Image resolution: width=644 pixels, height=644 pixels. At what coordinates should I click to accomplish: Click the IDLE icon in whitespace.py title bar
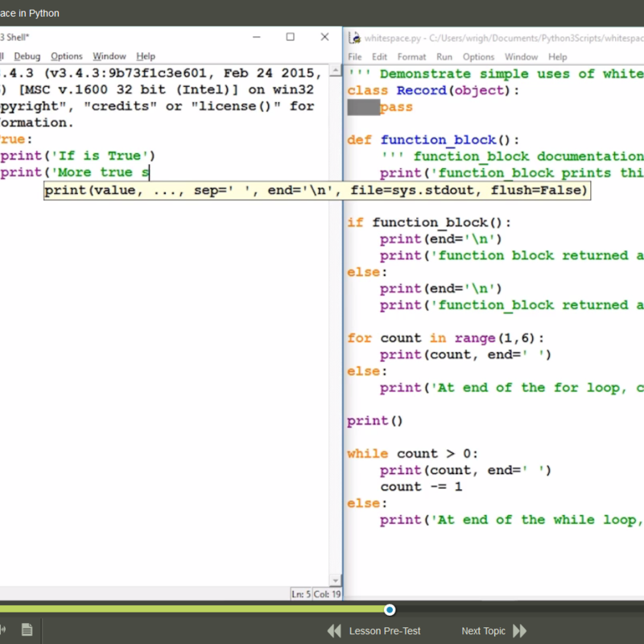pos(354,38)
